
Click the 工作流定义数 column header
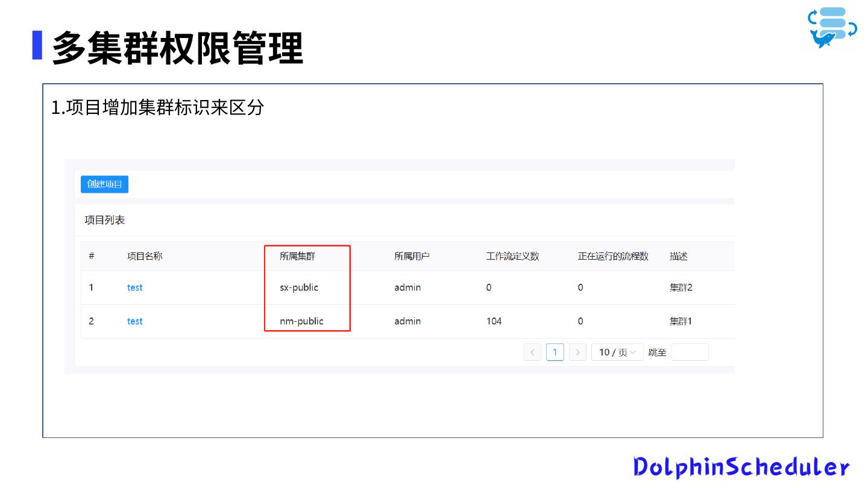point(512,256)
